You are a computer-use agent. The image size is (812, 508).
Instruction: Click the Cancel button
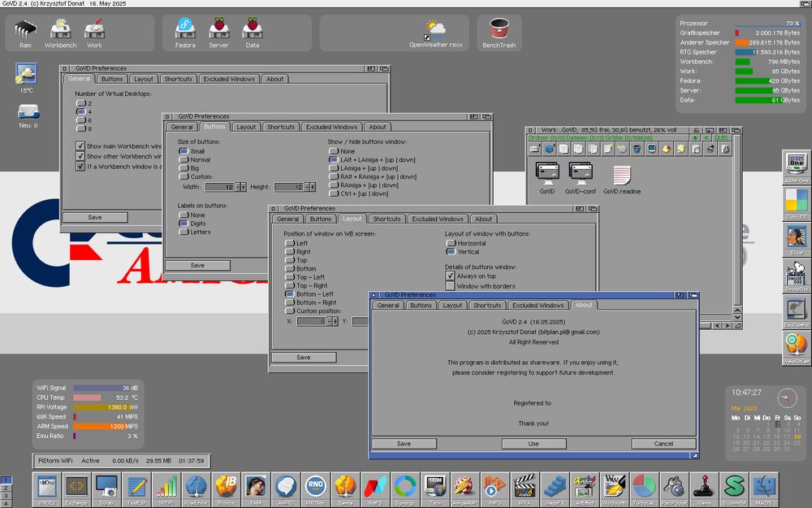(x=663, y=444)
